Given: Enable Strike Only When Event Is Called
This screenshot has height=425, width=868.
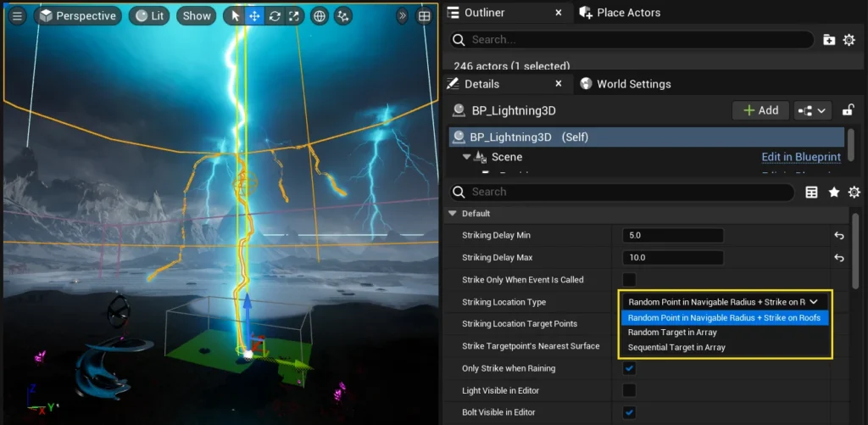Looking at the screenshot, I should tap(630, 280).
